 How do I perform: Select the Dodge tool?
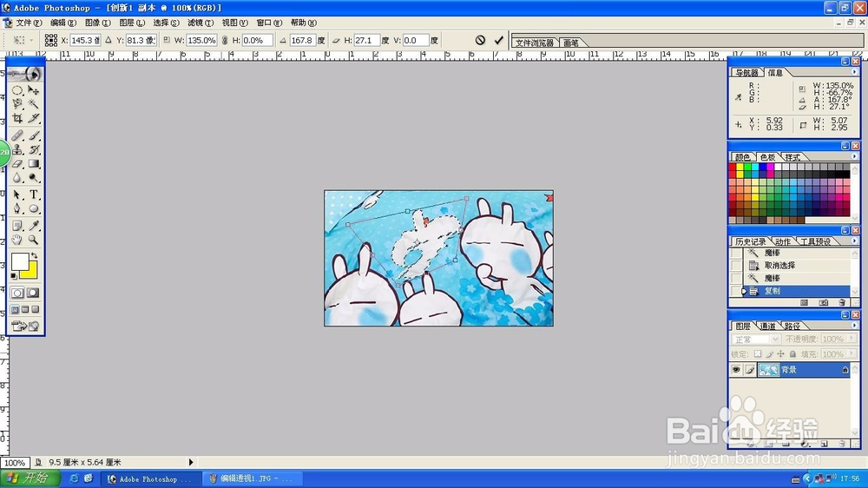pyautogui.click(x=34, y=177)
